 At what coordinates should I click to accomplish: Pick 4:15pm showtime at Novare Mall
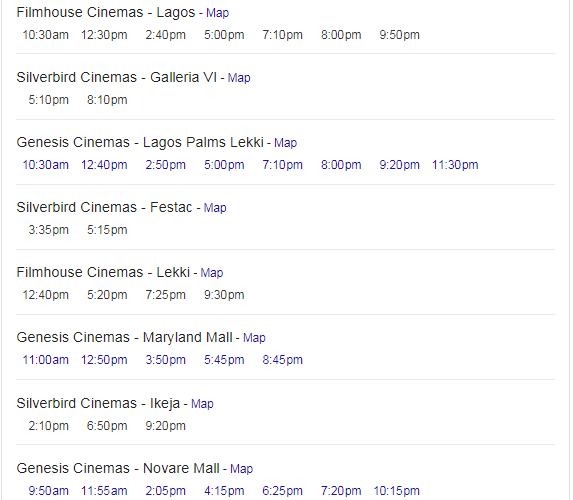224,491
